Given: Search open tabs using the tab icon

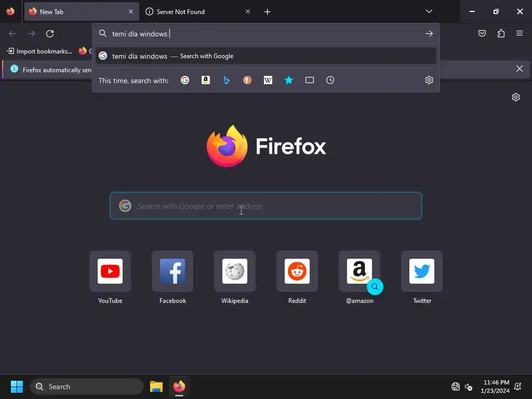Looking at the screenshot, I should pos(310,80).
